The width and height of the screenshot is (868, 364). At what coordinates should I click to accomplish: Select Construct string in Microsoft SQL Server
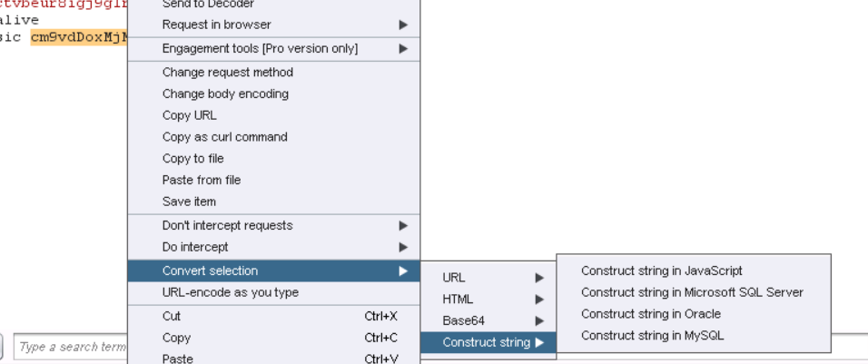[x=692, y=292]
